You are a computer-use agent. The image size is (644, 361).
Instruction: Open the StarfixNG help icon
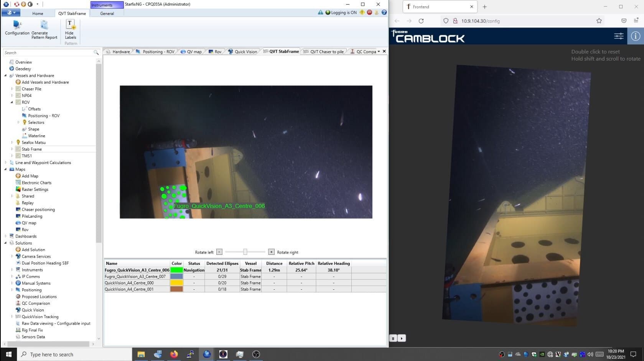[384, 12]
